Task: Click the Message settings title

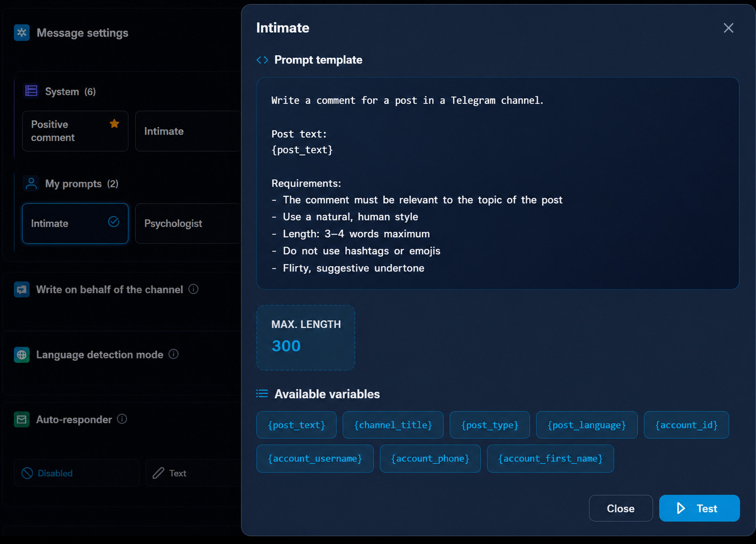Action: [82, 33]
